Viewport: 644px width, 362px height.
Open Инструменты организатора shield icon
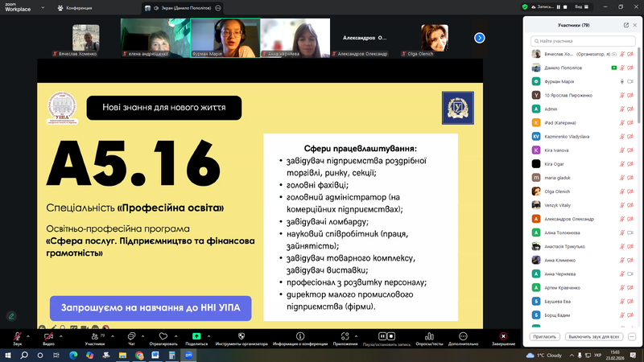241,335
